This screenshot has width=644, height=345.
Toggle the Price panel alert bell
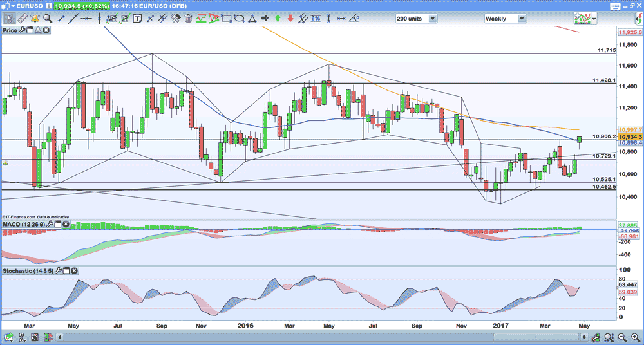pyautogui.click(x=38, y=30)
